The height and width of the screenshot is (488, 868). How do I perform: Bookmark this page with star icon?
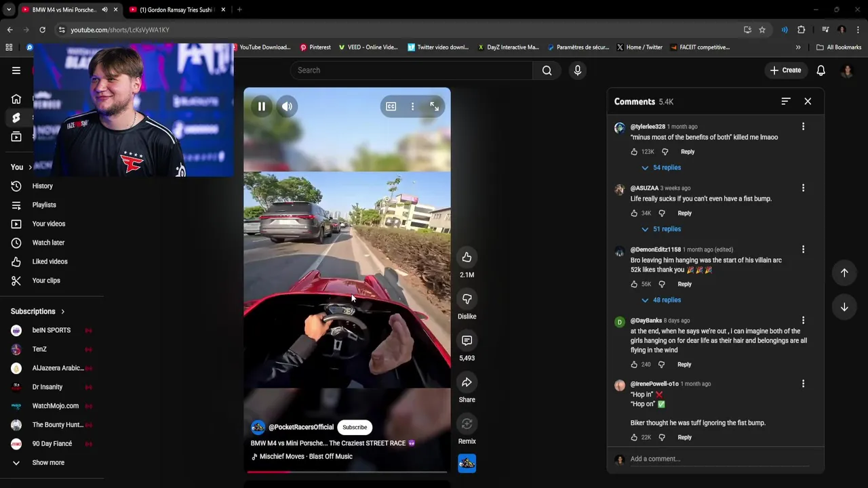pos(762,30)
